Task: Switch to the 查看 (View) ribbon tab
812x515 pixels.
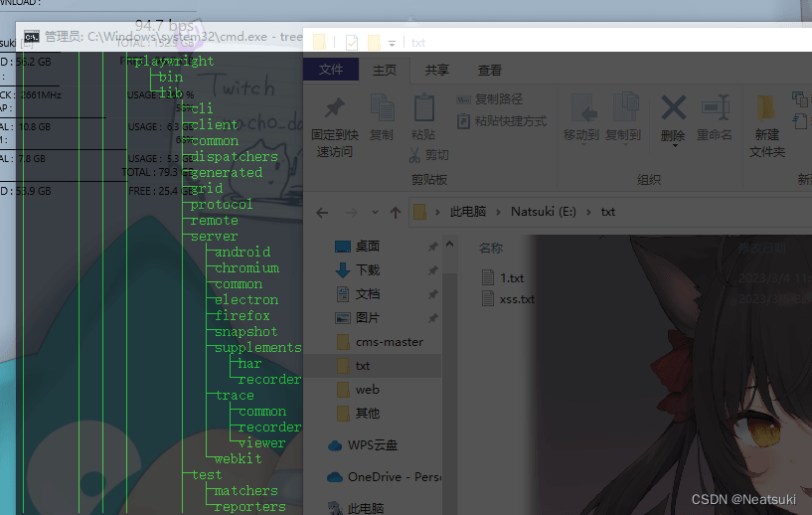Action: 489,70
